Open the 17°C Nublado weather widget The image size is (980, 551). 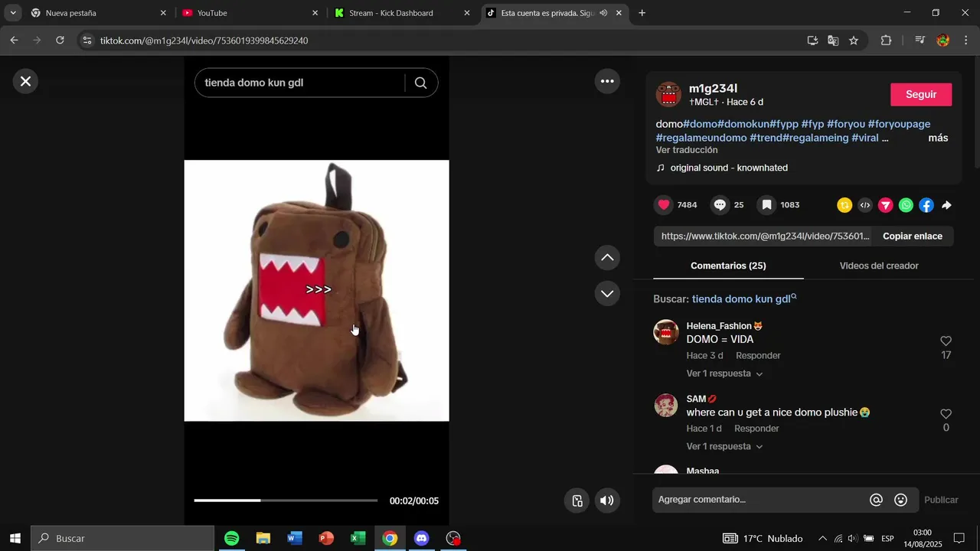pyautogui.click(x=763, y=539)
